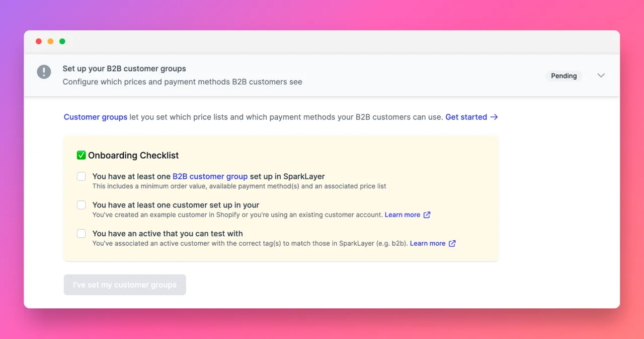The image size is (644, 339).
Task: Click Learn more about example Shopify customer
Action: 402,215
